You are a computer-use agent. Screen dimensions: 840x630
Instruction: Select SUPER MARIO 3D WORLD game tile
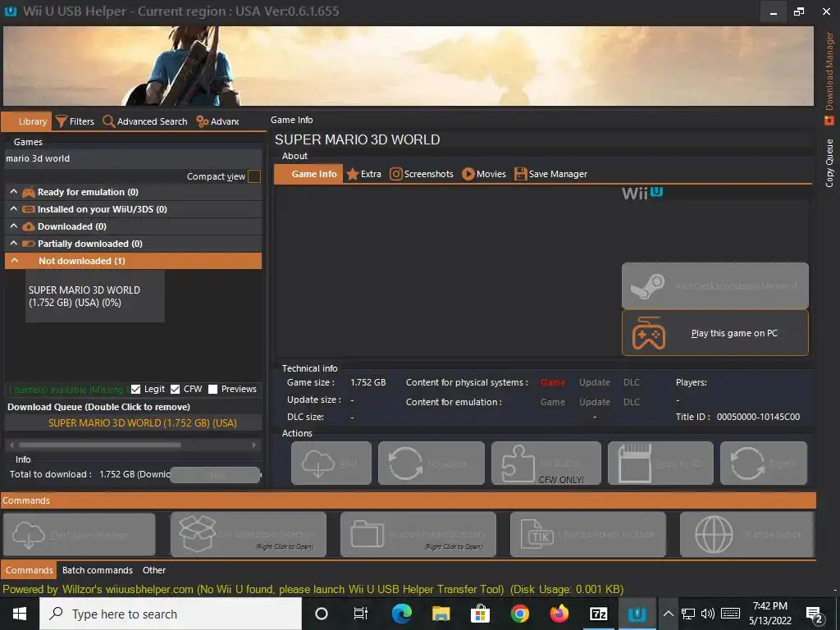(95, 295)
